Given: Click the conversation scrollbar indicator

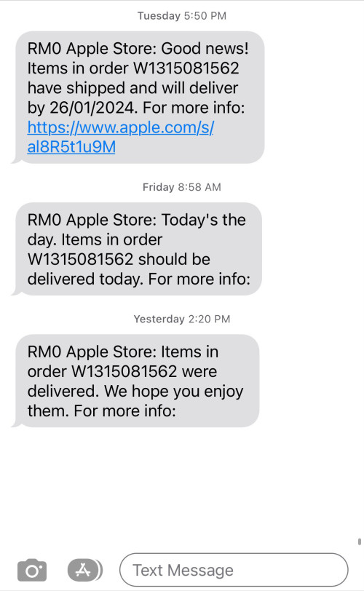Looking at the screenshot, I should click(359, 542).
